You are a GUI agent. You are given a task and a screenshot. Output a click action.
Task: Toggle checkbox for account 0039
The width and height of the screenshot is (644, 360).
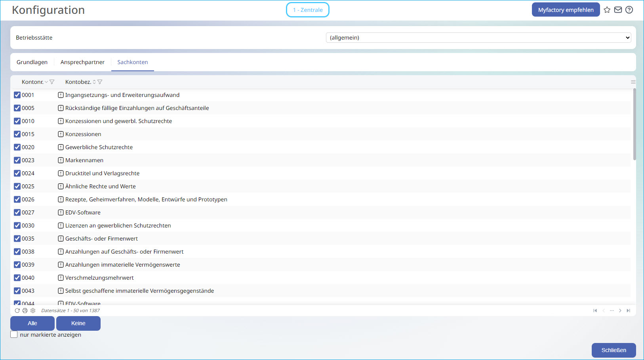coord(17,265)
